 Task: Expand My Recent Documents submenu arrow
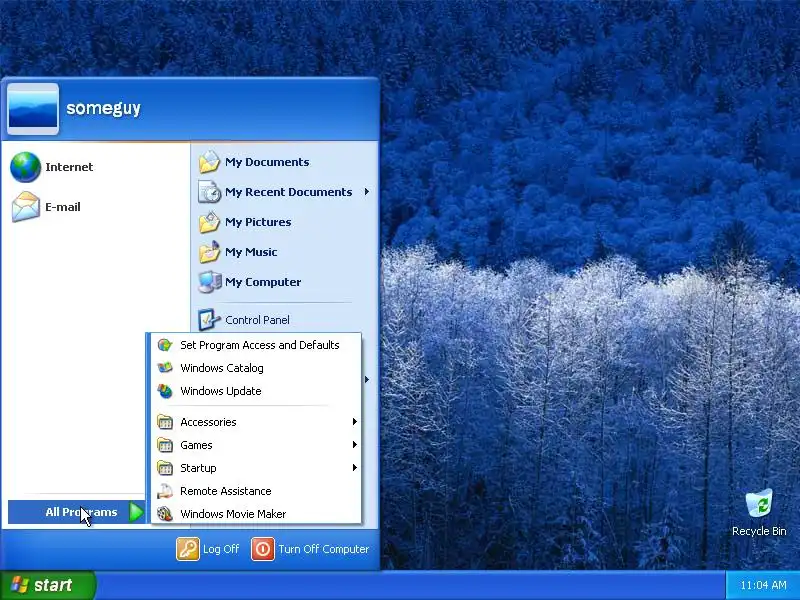coord(366,192)
